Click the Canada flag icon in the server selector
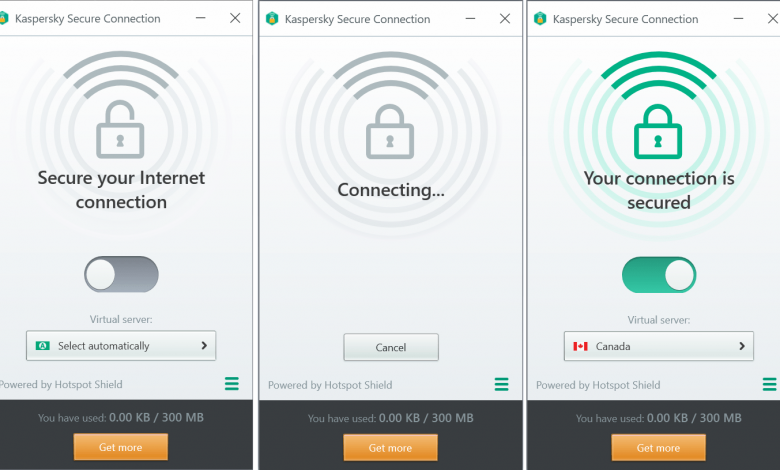780x470 pixels. pyautogui.click(x=580, y=346)
